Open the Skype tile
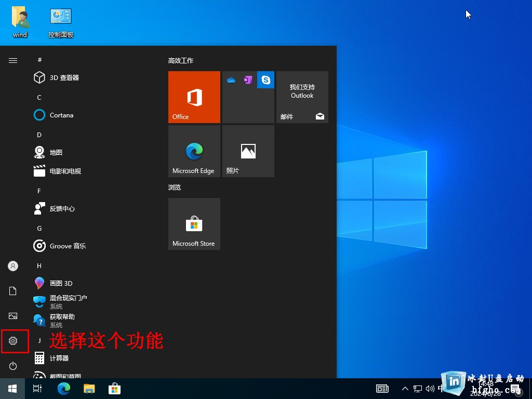Image resolution: width=532 pixels, height=399 pixels. (265, 80)
